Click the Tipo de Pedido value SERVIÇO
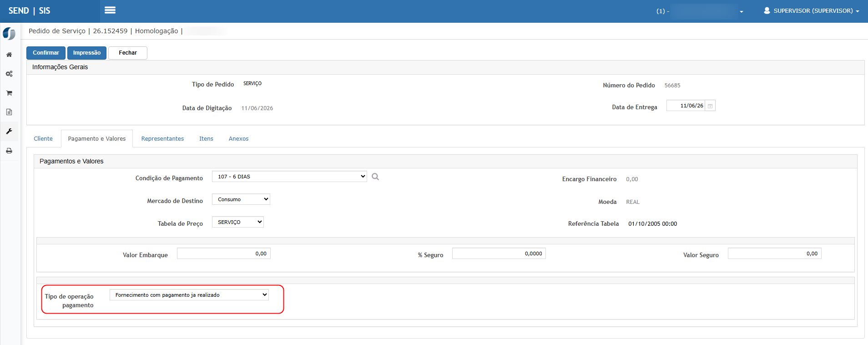This screenshot has height=345, width=868. (252, 84)
